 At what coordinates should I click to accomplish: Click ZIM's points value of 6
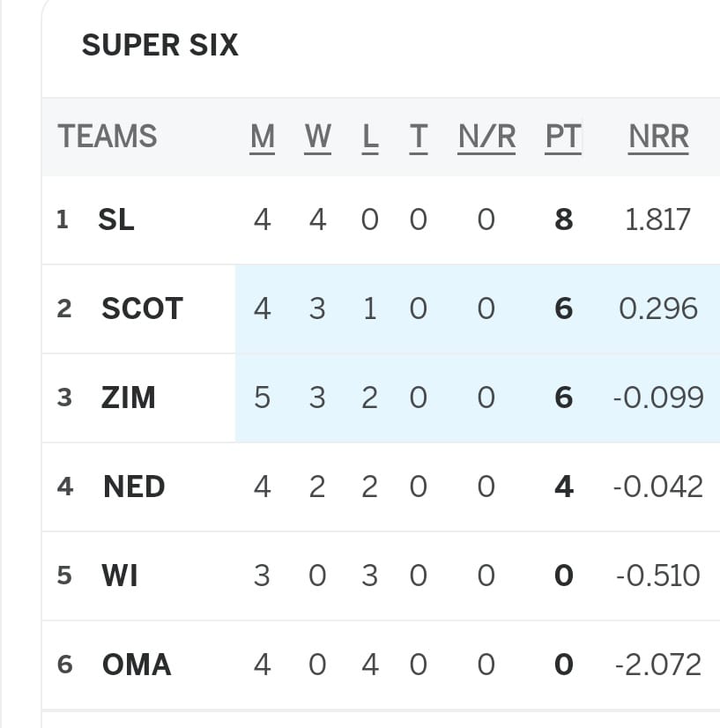point(562,397)
